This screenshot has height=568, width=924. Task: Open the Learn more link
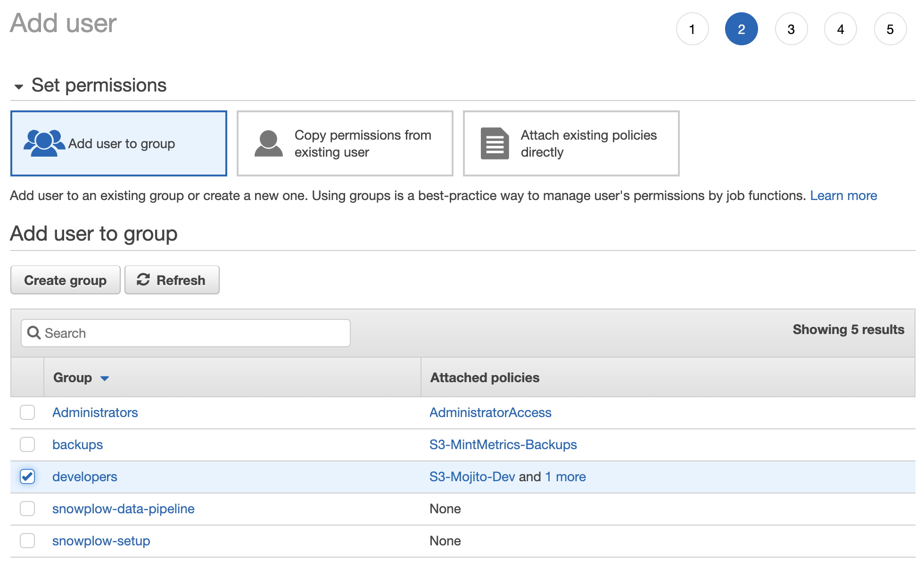(x=843, y=195)
